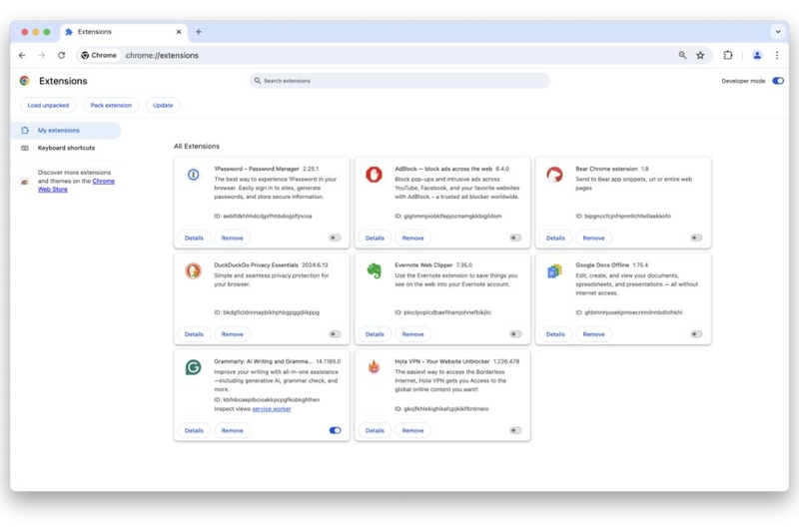Click the forward navigation arrow
The image size is (799, 532).
[41, 55]
